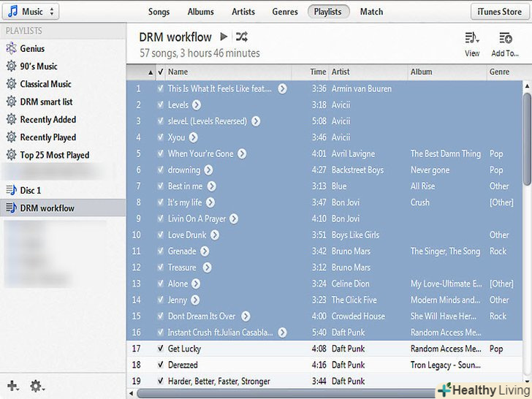Switch to the Genres tab
This screenshot has height=399, width=532.
(285, 12)
